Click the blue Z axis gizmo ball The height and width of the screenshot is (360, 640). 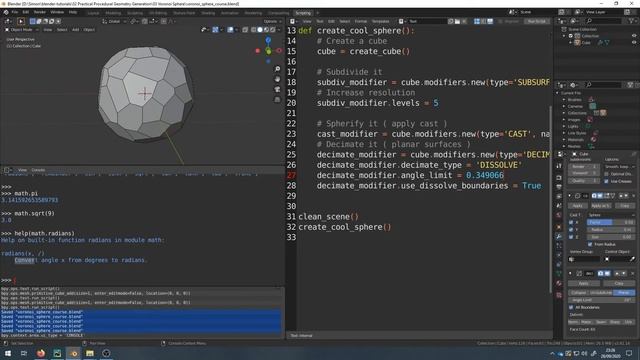pyautogui.click(x=268, y=40)
